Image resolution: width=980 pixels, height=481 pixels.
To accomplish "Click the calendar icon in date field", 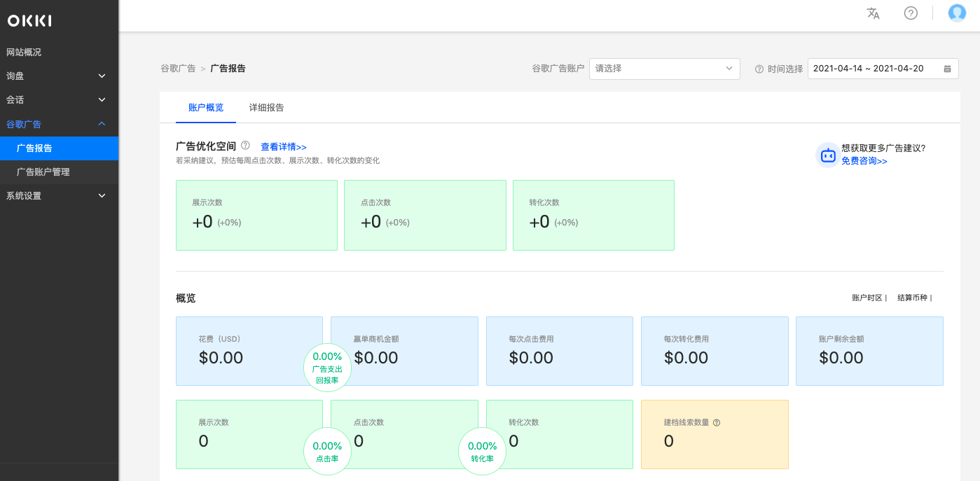I will (x=947, y=69).
